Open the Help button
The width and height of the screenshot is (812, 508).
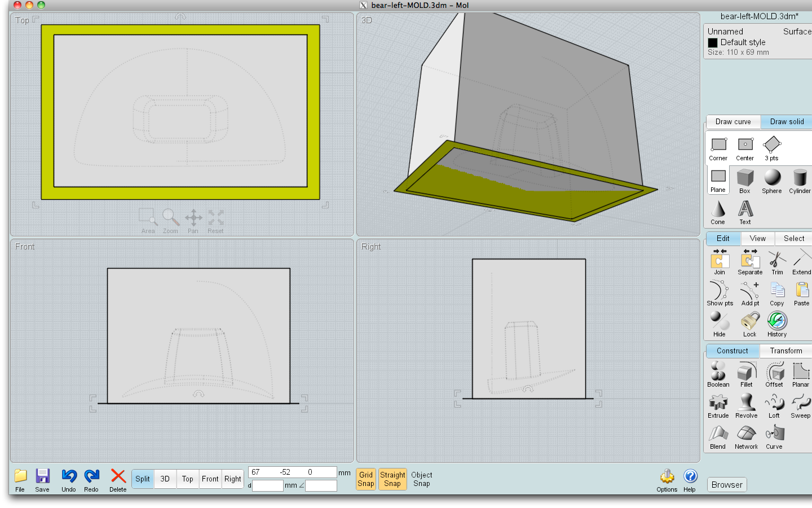690,480
